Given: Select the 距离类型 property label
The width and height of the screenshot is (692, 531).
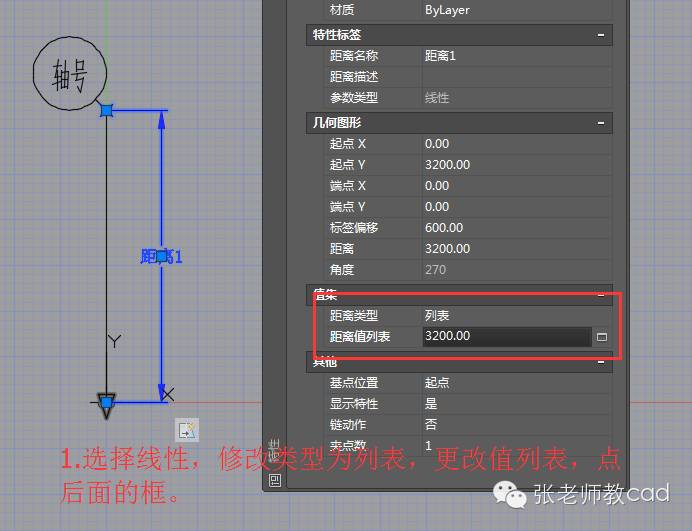Looking at the screenshot, I should tap(354, 316).
